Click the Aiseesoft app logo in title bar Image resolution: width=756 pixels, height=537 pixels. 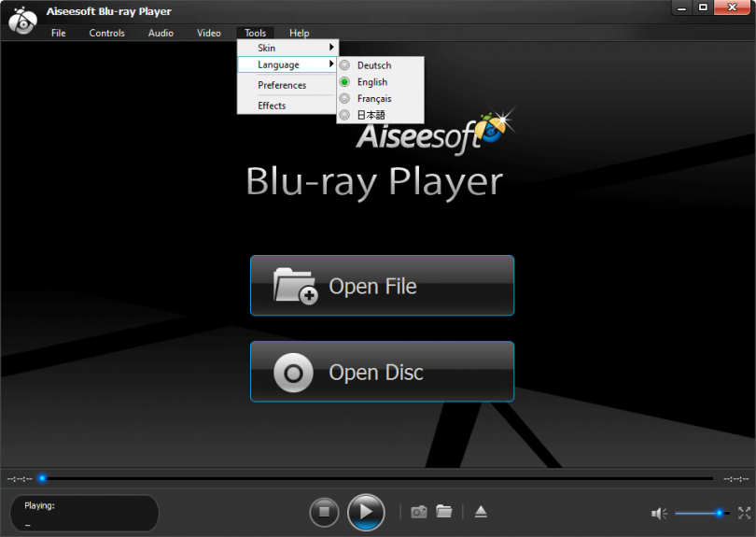[22, 21]
